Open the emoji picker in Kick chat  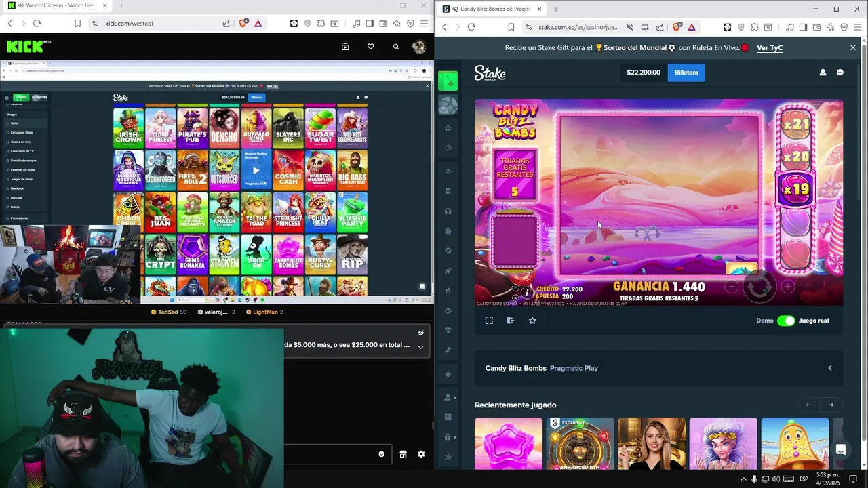tap(382, 454)
